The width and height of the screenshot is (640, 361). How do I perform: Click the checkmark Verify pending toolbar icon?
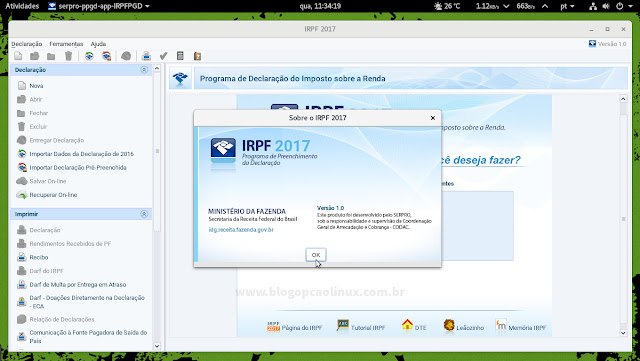click(x=163, y=56)
